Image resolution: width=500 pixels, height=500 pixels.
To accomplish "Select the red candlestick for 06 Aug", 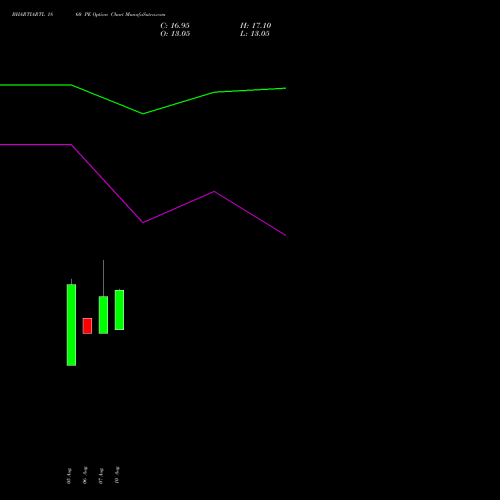I will click(87, 326).
